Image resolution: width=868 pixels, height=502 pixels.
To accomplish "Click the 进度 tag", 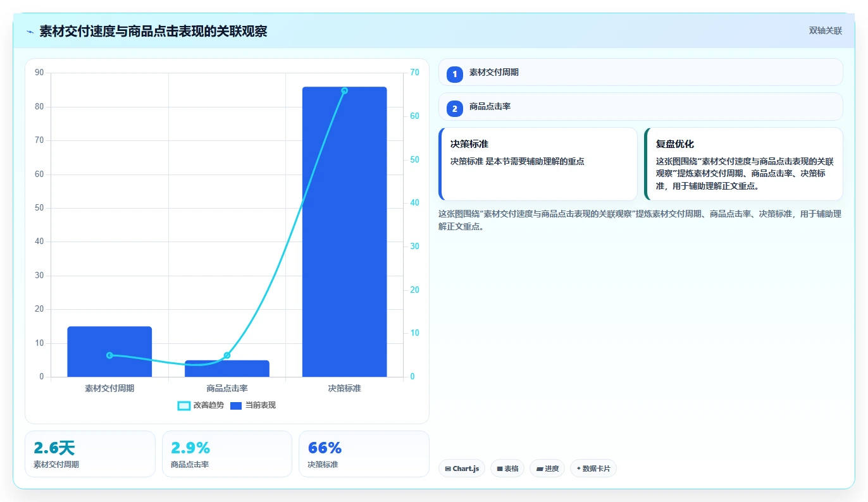I will (x=547, y=468).
